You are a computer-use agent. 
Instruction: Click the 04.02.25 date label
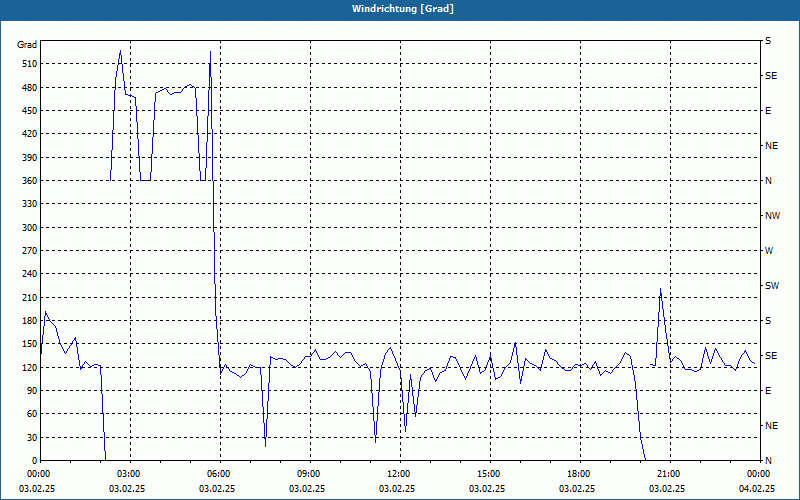[x=757, y=488]
